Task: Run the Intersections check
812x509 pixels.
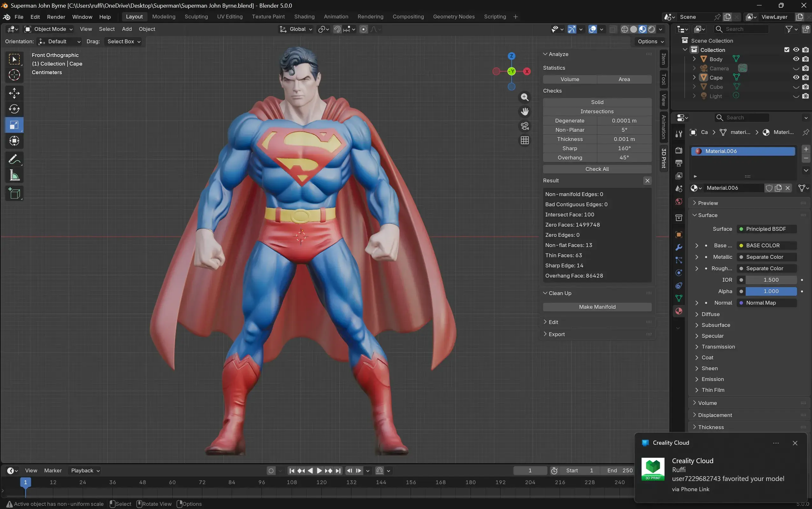Action: 597,111
